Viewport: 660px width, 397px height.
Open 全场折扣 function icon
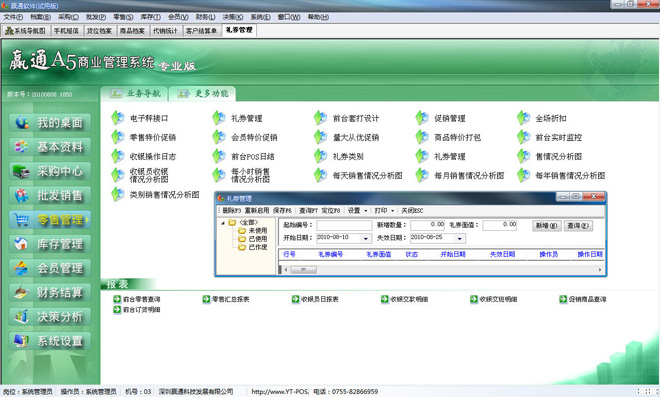coord(523,118)
